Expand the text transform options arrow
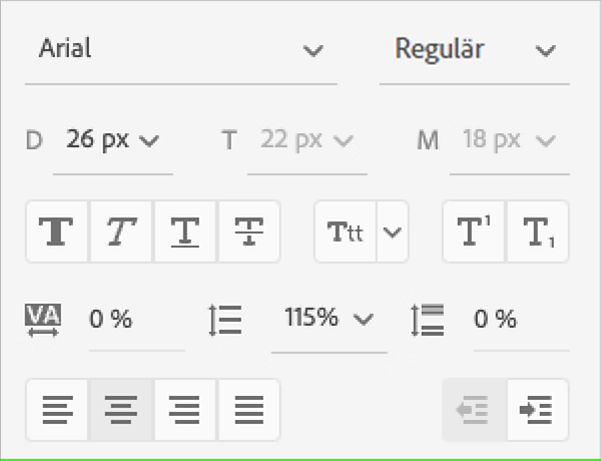This screenshot has width=601, height=461. pos(392,232)
